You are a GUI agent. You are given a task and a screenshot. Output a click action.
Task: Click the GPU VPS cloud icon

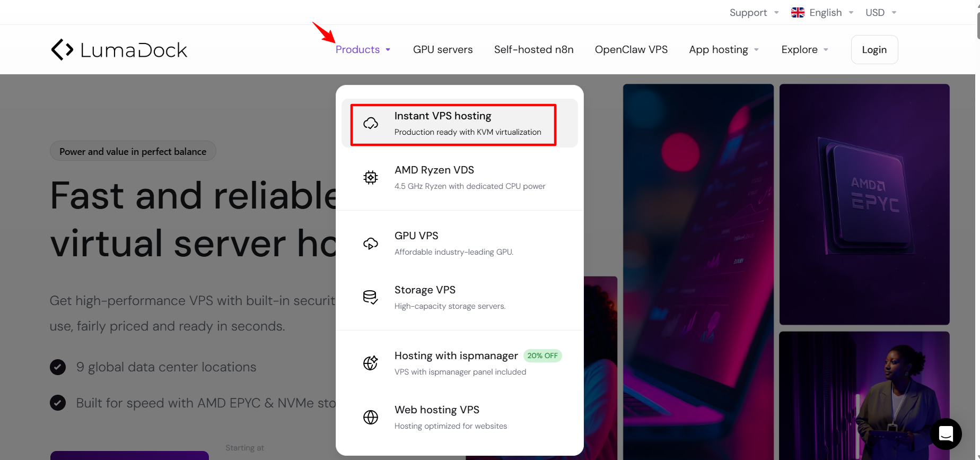pyautogui.click(x=371, y=243)
